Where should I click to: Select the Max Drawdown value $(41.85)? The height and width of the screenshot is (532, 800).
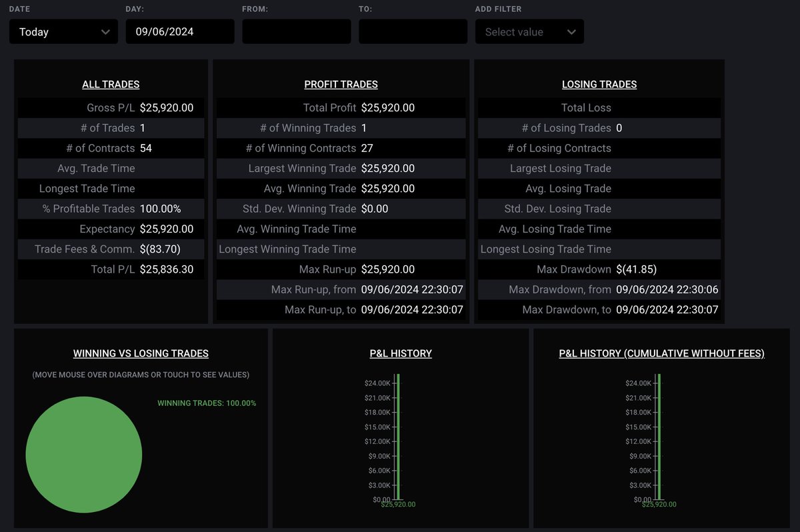pos(637,269)
